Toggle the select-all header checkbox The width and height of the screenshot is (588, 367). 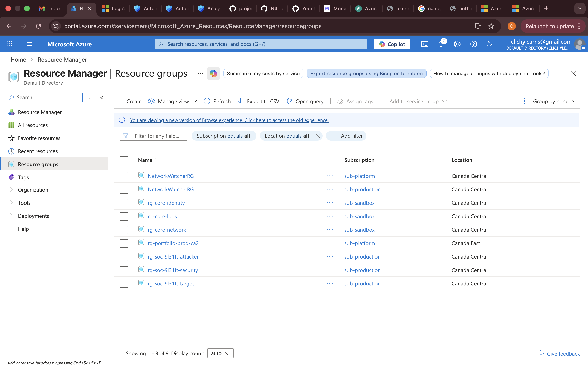tap(124, 160)
